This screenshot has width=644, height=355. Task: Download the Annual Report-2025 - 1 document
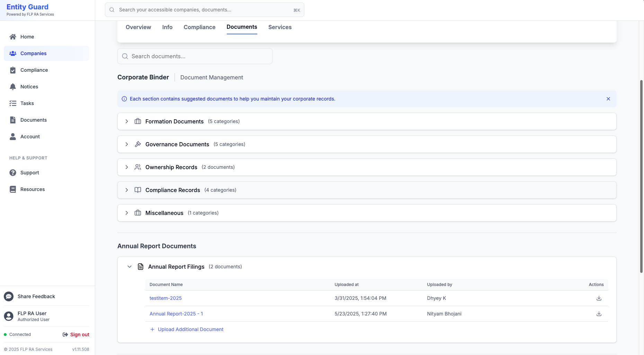click(599, 314)
